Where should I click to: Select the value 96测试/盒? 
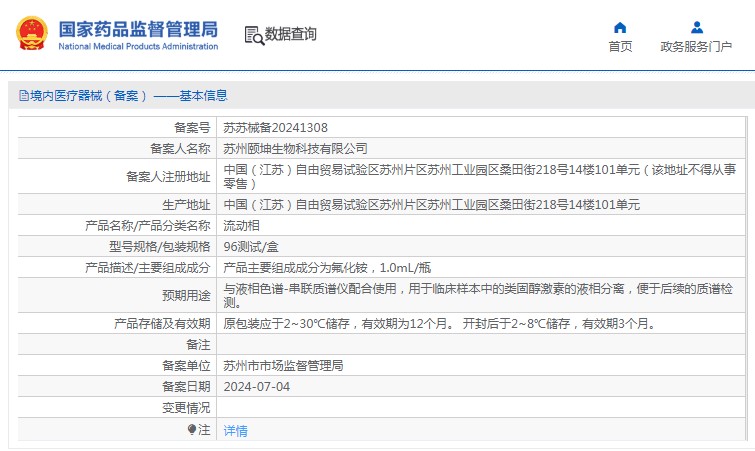point(251,247)
